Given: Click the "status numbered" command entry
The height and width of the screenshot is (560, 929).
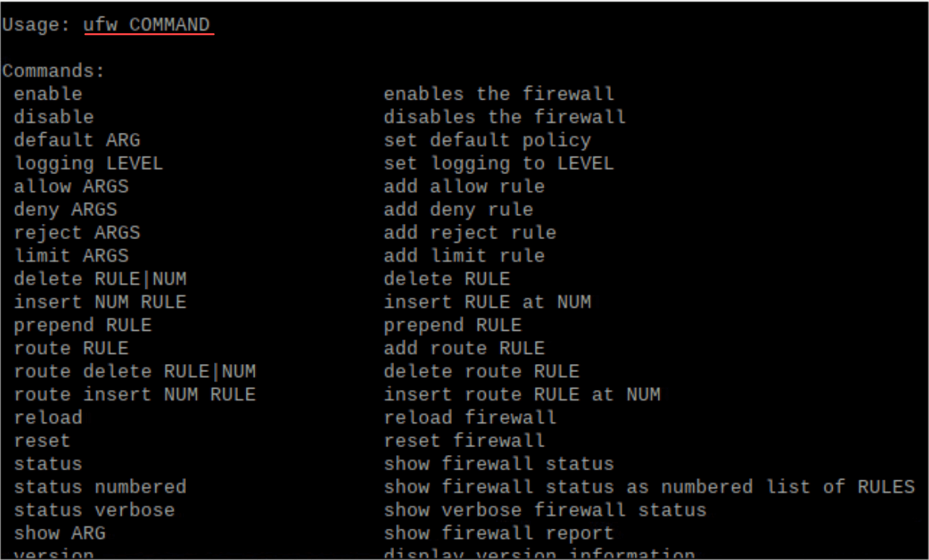Looking at the screenshot, I should tap(100, 487).
